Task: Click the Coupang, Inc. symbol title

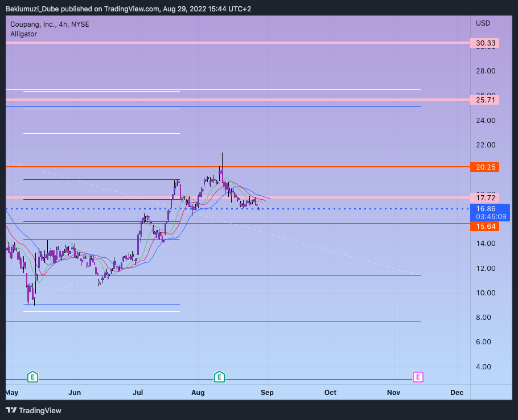Action: 50,24
